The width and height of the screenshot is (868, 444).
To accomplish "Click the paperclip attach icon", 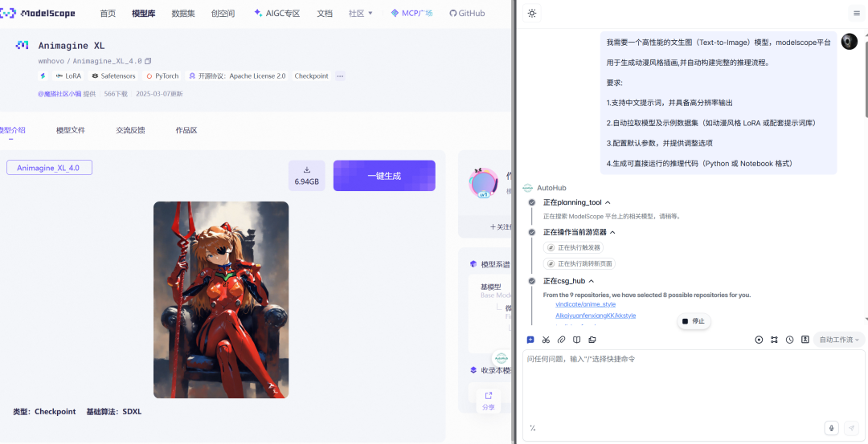I will (561, 340).
